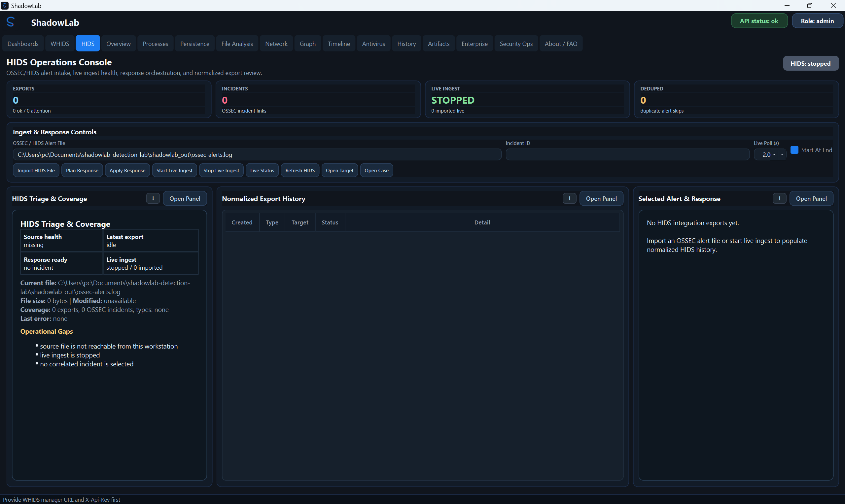Open the File Analysis tab
845x504 pixels.
pos(237,44)
